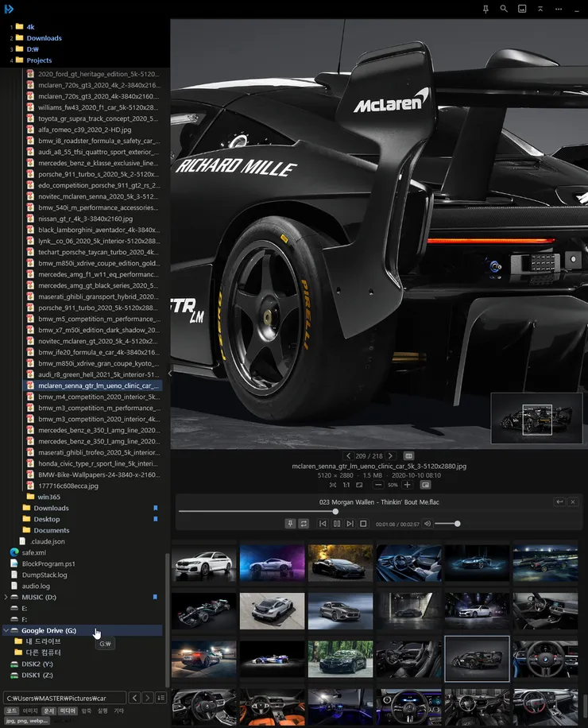Image resolution: width=588 pixels, height=728 pixels.
Task: Skip to previous track
Action: tap(323, 524)
